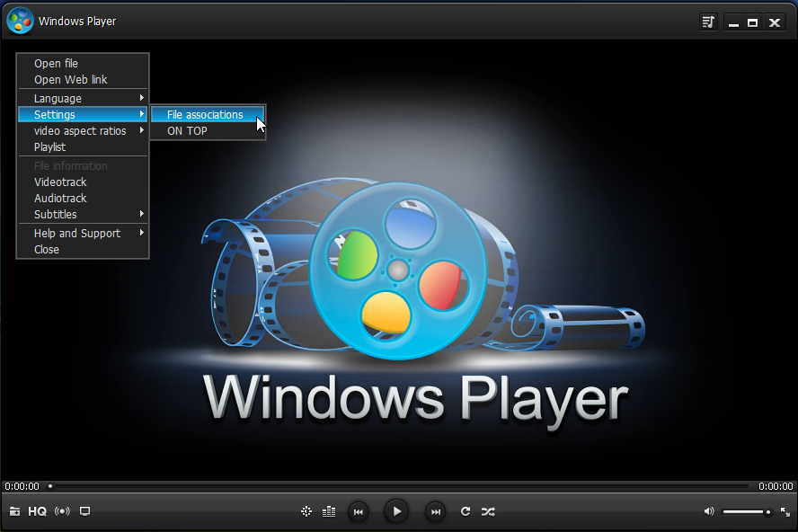Expand video aspect ratios submenu
This screenshot has width=798, height=532.
83,131
